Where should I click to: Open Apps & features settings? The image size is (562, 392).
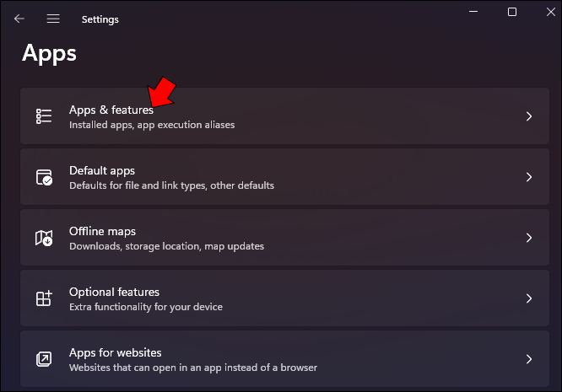[x=284, y=116]
